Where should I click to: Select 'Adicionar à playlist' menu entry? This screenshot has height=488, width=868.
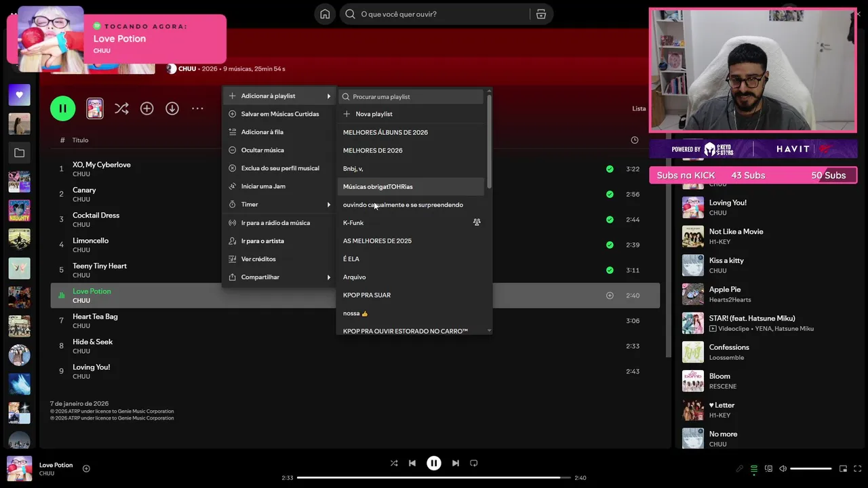(x=279, y=96)
